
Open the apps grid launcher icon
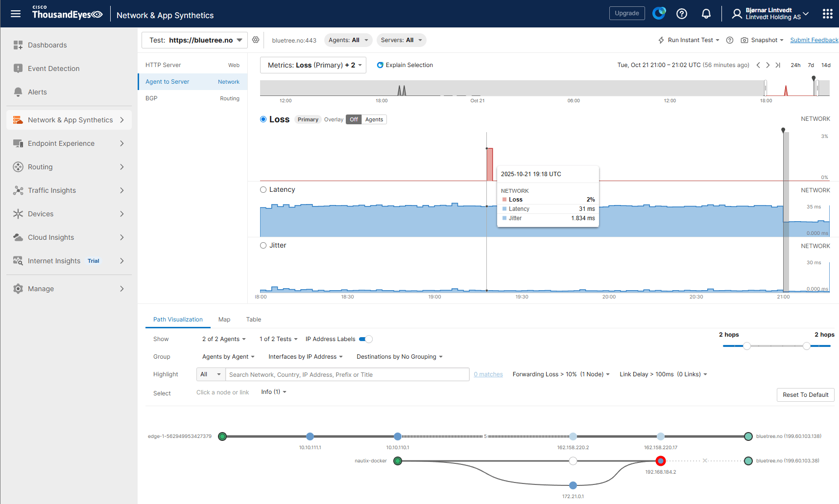tap(827, 14)
